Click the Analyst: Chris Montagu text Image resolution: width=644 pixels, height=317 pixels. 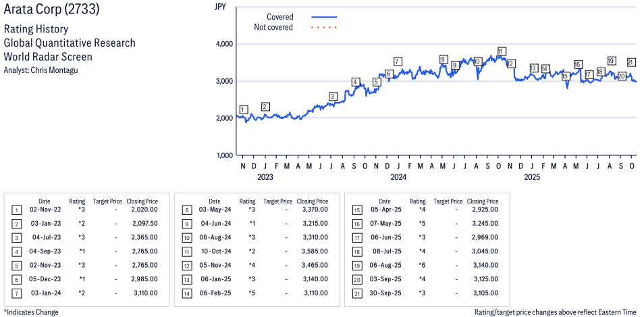point(42,70)
